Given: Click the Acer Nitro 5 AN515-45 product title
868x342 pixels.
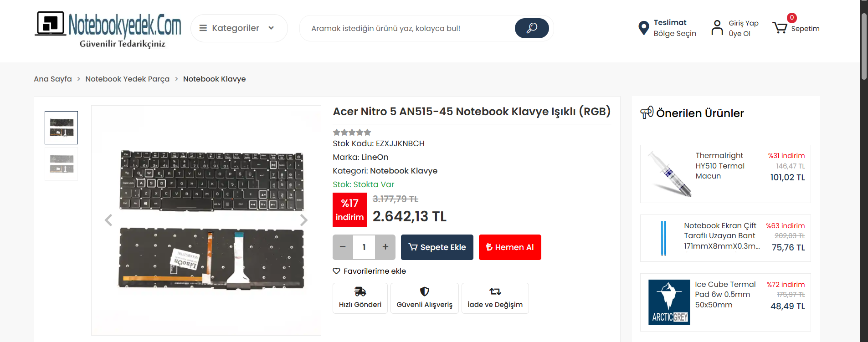Looking at the screenshot, I should 472,112.
